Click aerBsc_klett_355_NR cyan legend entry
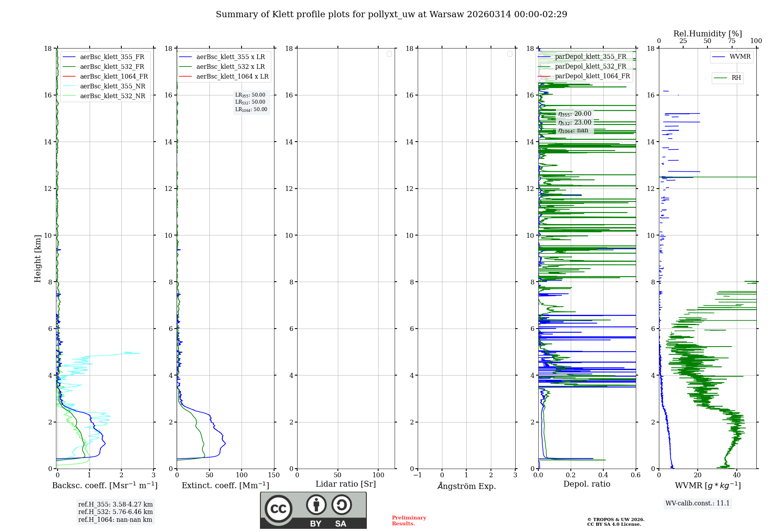 pyautogui.click(x=112, y=86)
